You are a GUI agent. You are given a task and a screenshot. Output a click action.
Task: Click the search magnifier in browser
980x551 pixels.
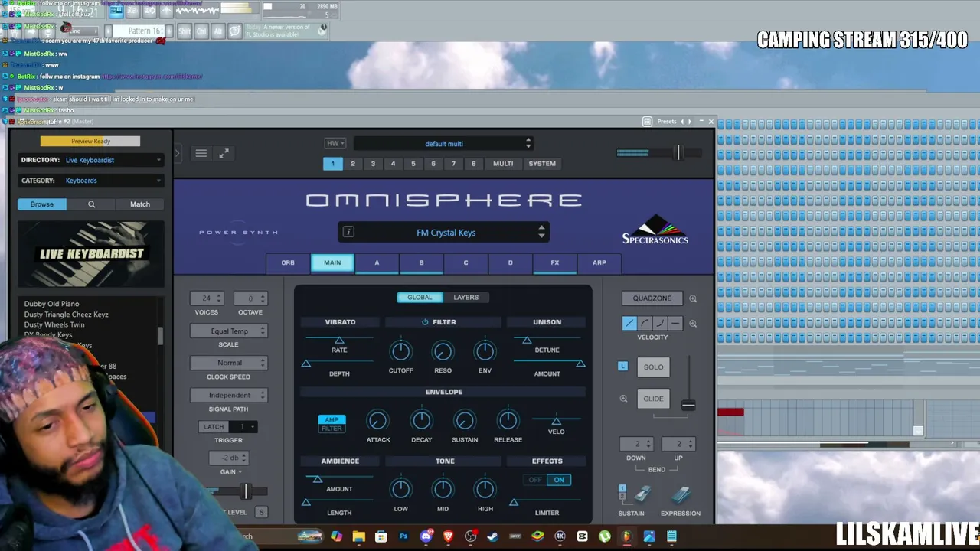[x=91, y=204]
